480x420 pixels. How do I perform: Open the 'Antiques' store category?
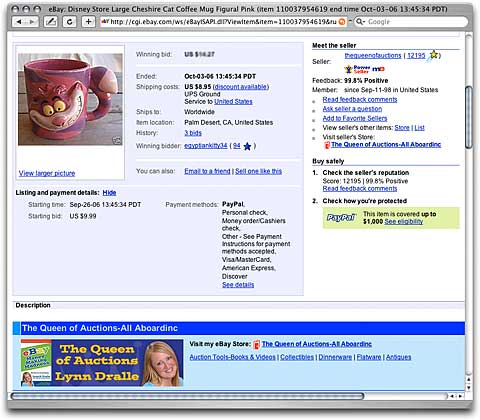(398, 357)
